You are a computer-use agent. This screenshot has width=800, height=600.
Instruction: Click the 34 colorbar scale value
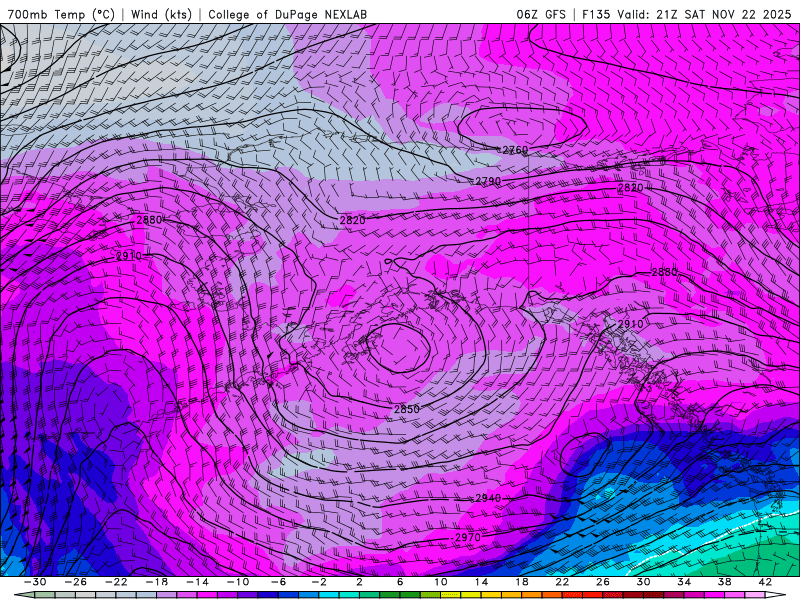point(684,582)
